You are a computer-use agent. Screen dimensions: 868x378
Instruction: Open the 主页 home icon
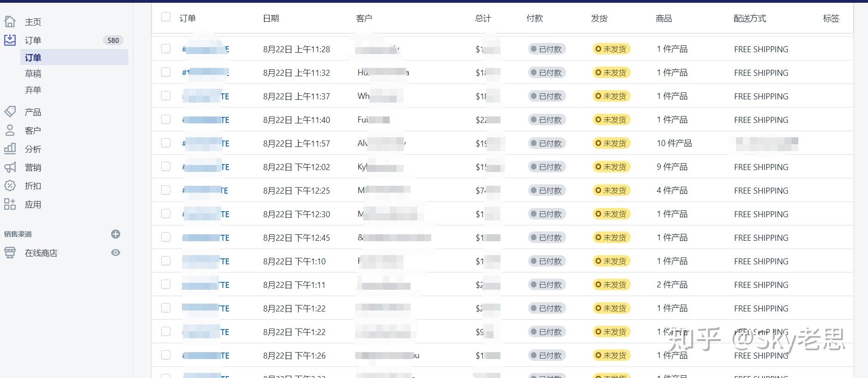point(10,21)
